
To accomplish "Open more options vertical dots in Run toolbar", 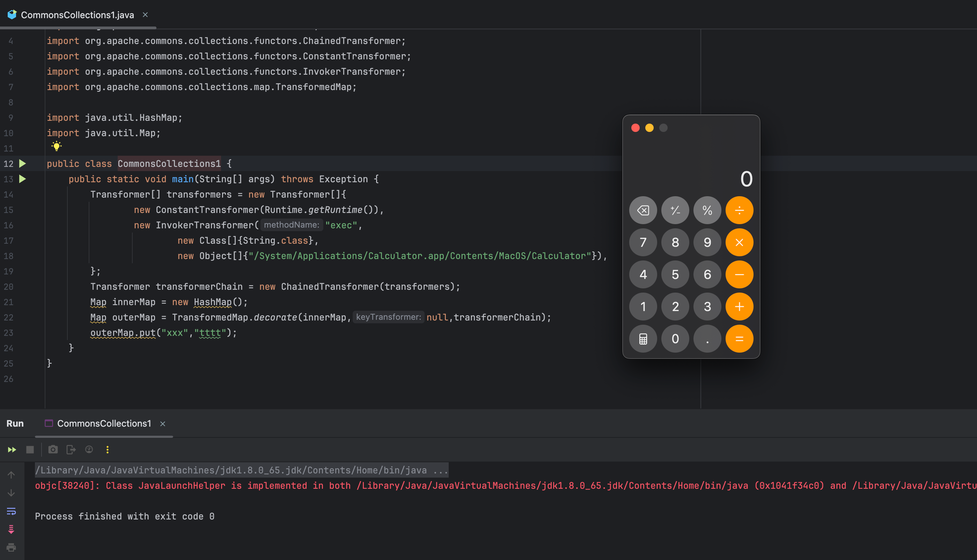I will (107, 450).
